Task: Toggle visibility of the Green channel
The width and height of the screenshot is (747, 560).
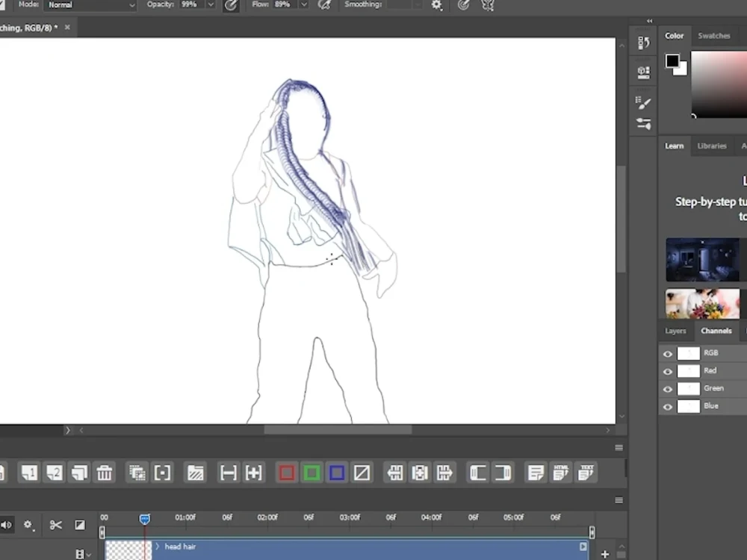Action: click(x=667, y=388)
